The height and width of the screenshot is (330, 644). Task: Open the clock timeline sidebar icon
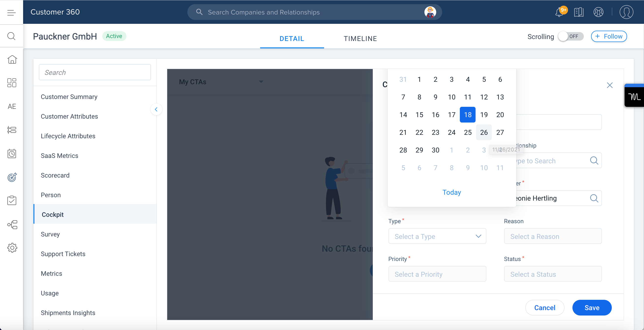(x=12, y=153)
